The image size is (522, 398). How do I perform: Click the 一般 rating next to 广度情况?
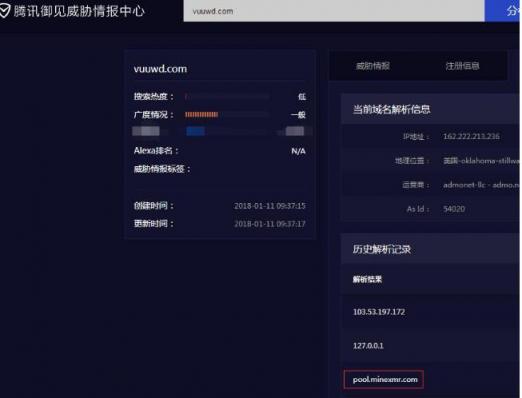298,115
